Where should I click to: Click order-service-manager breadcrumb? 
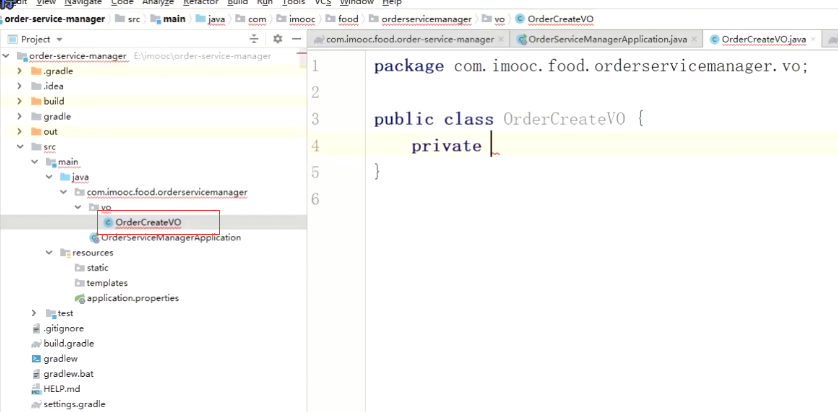(55, 19)
